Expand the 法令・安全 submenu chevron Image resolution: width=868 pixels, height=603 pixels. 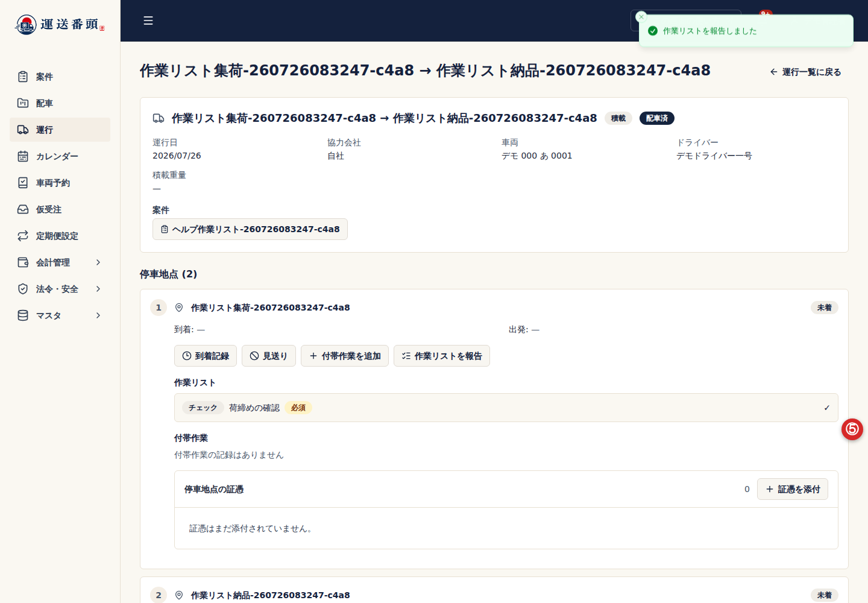[x=98, y=289]
